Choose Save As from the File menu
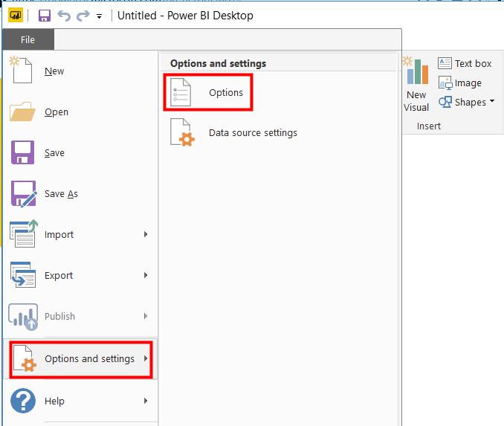The width and height of the screenshot is (504, 426). [61, 193]
